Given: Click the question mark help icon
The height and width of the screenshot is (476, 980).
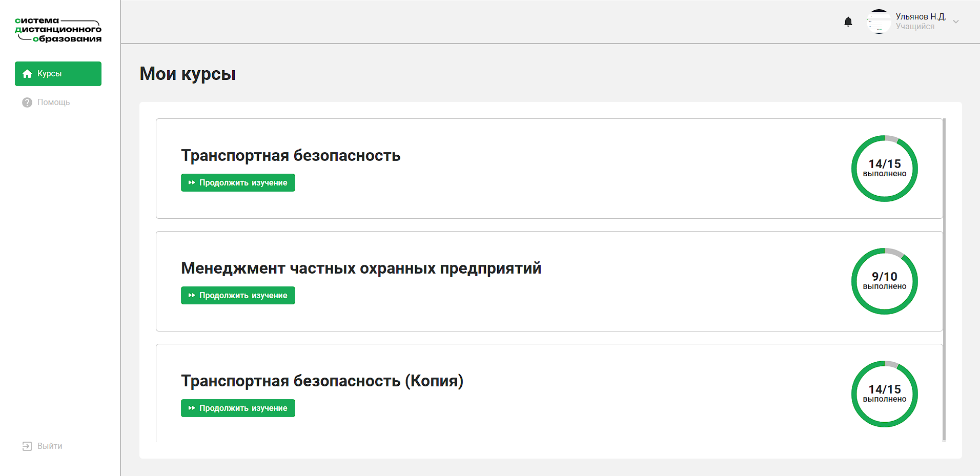Looking at the screenshot, I should (27, 102).
